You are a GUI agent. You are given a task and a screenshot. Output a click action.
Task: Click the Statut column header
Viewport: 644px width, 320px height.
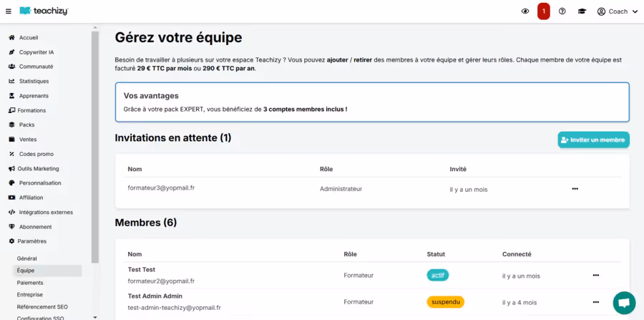(x=436, y=254)
